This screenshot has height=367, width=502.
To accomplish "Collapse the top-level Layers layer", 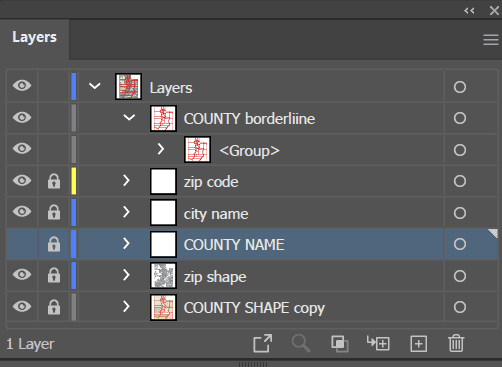I will [x=95, y=86].
